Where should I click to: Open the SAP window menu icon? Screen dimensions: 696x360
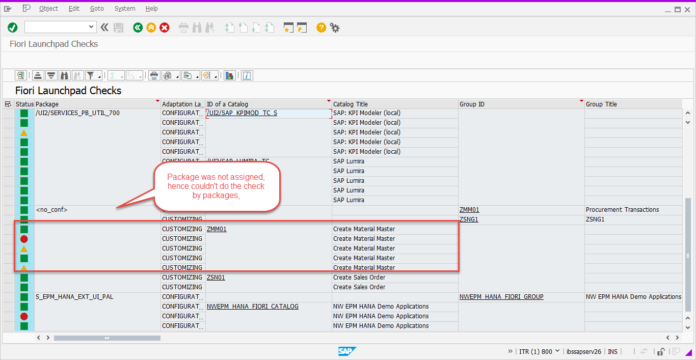point(8,8)
